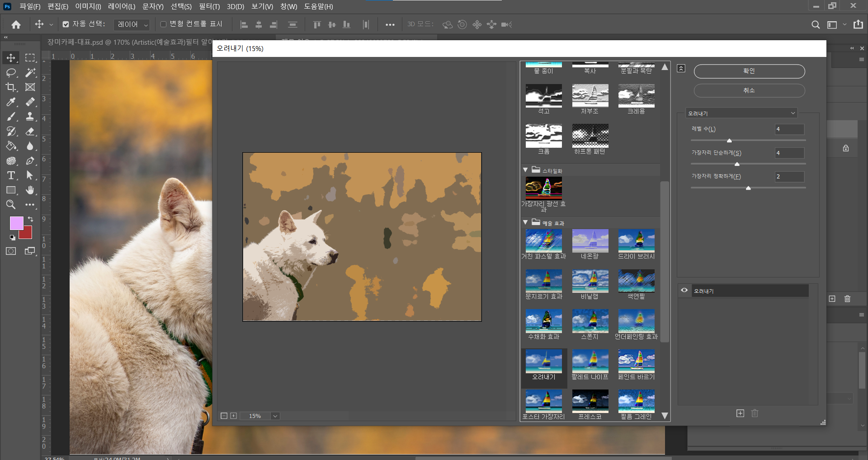Click the zoom out minus button in preview
The image size is (868, 460).
tap(224, 416)
